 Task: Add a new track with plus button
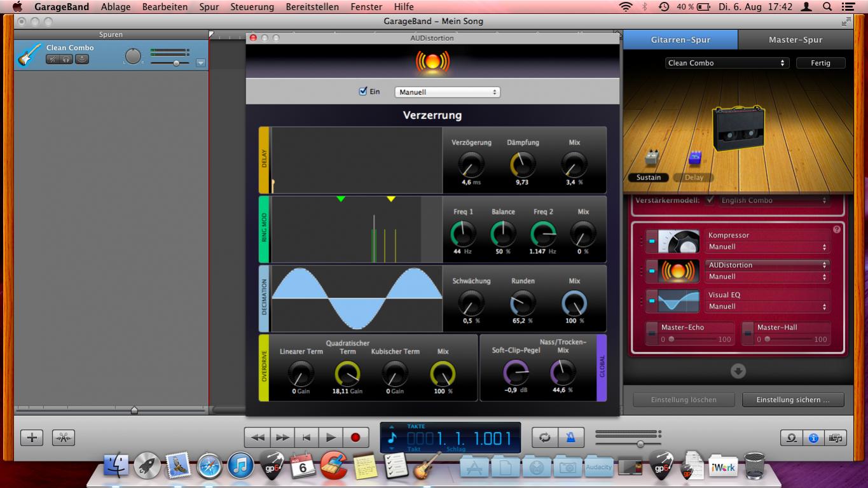(x=32, y=438)
